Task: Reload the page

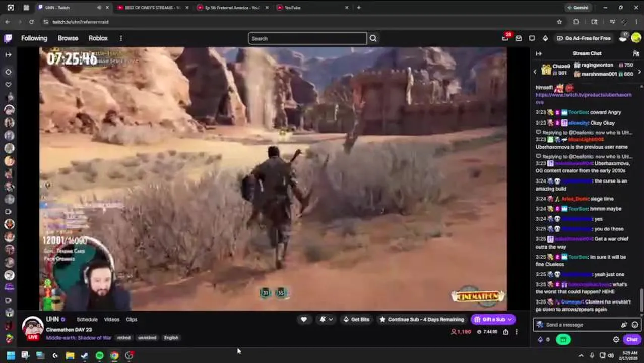Action: (x=31, y=22)
